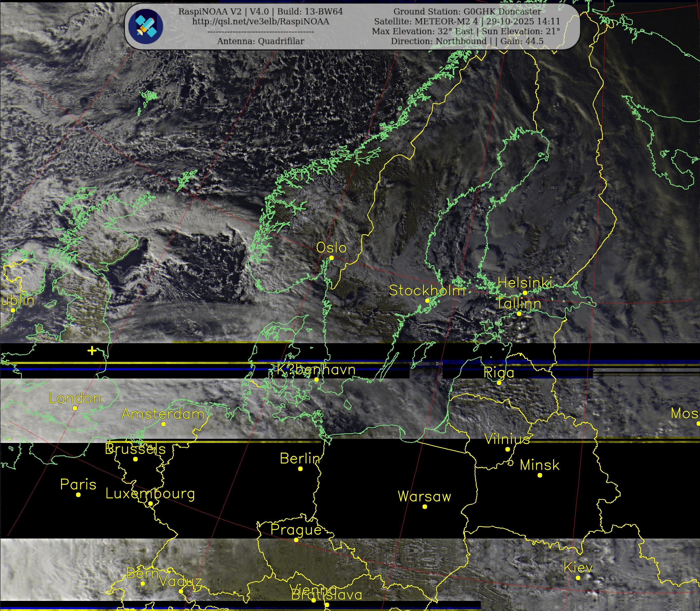Click the London city marker dot
700x611 pixels.
pyautogui.click(x=75, y=408)
